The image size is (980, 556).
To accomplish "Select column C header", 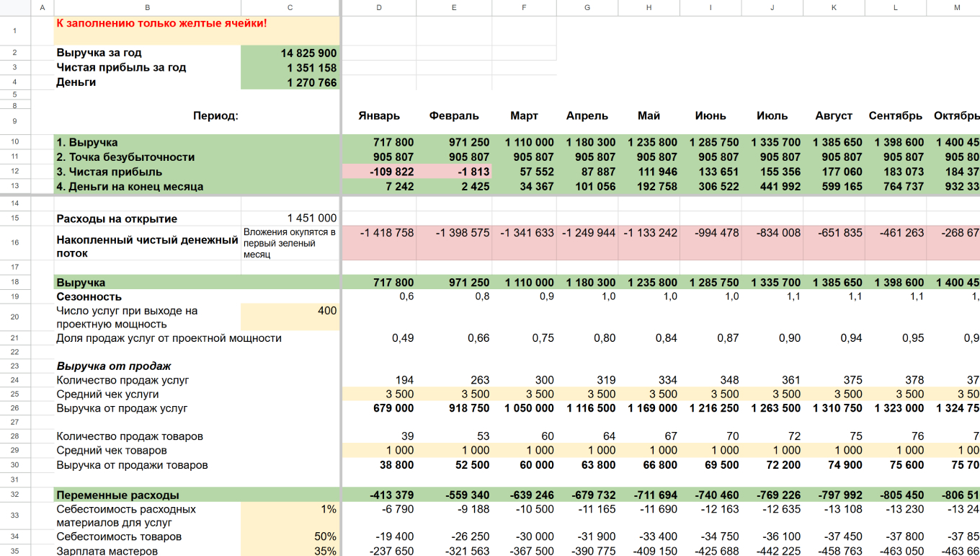I will point(290,7).
